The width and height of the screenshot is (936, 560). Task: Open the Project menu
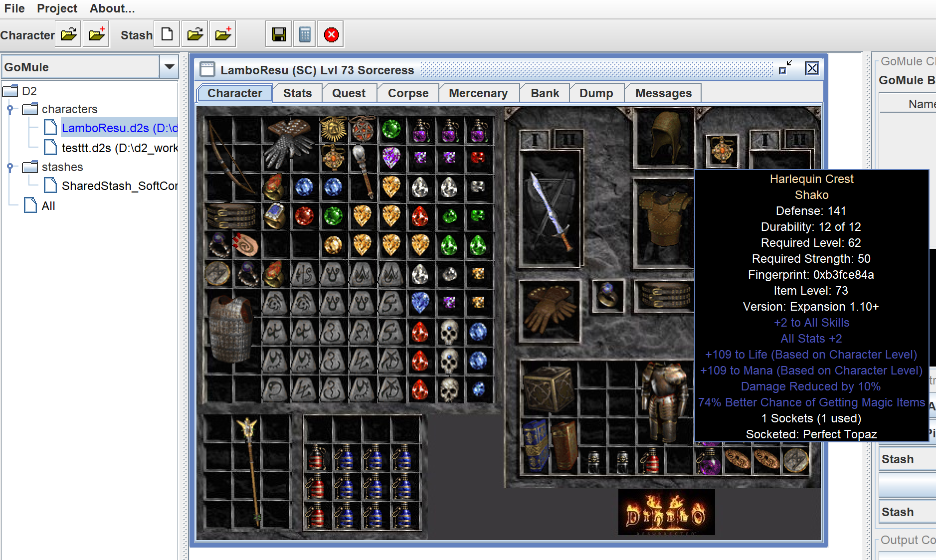tap(57, 8)
